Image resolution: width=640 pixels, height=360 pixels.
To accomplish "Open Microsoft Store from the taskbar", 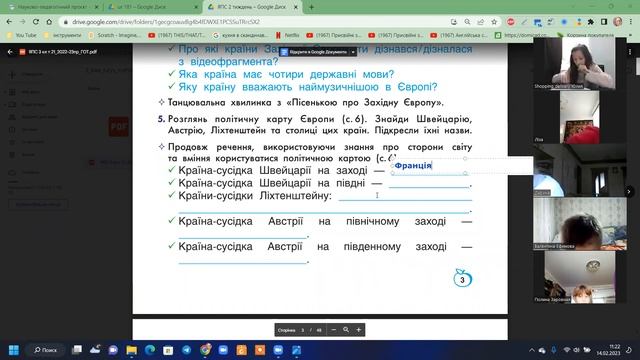I will 168,350.
